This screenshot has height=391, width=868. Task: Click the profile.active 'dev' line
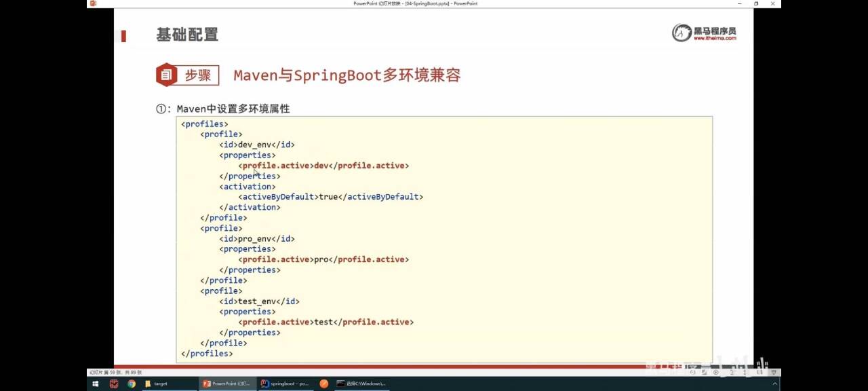pyautogui.click(x=323, y=166)
